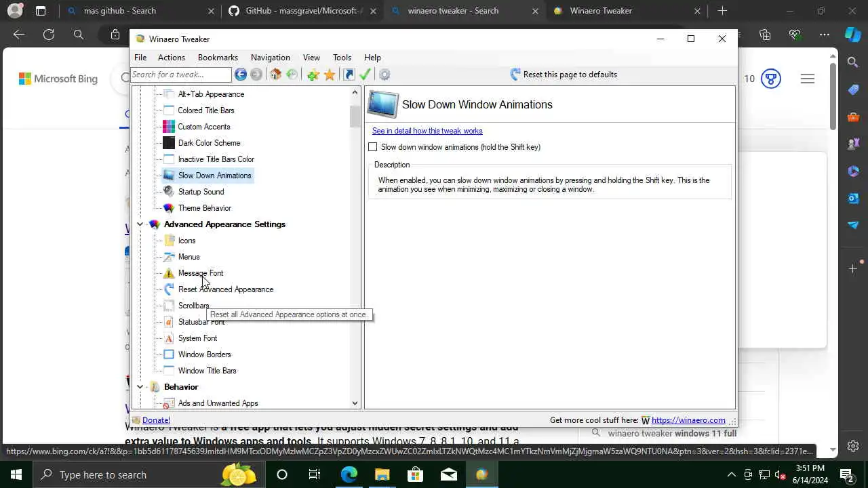868x488 pixels.
Task: Open the Navigation menu
Action: tap(271, 58)
